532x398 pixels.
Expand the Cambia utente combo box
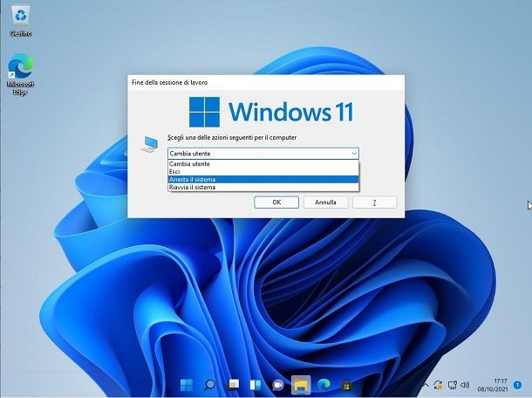pyautogui.click(x=263, y=154)
